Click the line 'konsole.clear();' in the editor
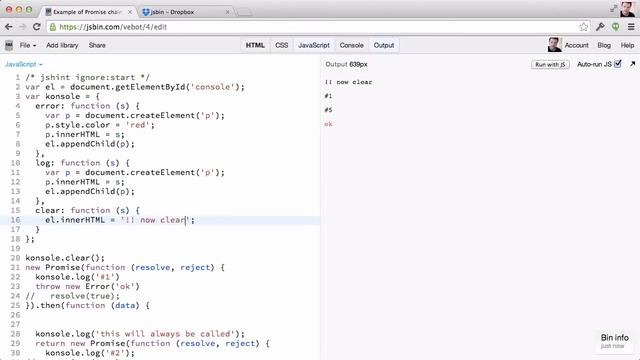The image size is (640, 360). point(65,258)
